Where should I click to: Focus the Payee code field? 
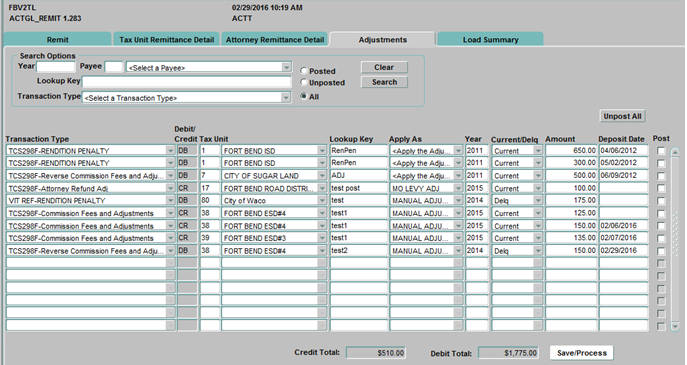[x=114, y=67]
